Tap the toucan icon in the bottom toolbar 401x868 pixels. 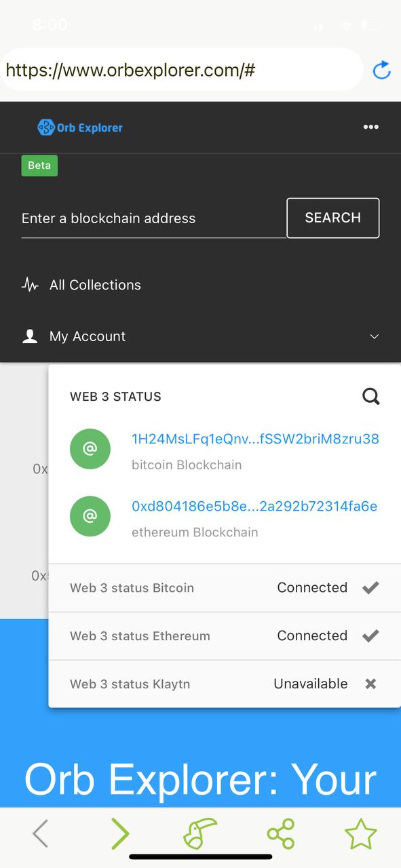click(200, 834)
